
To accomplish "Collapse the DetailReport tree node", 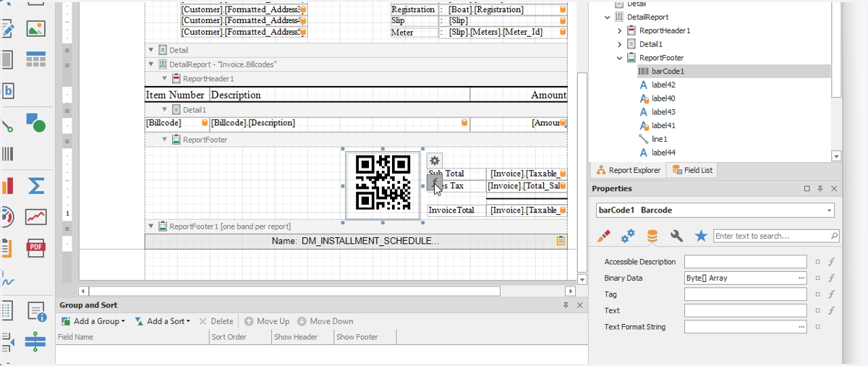I will click(608, 17).
